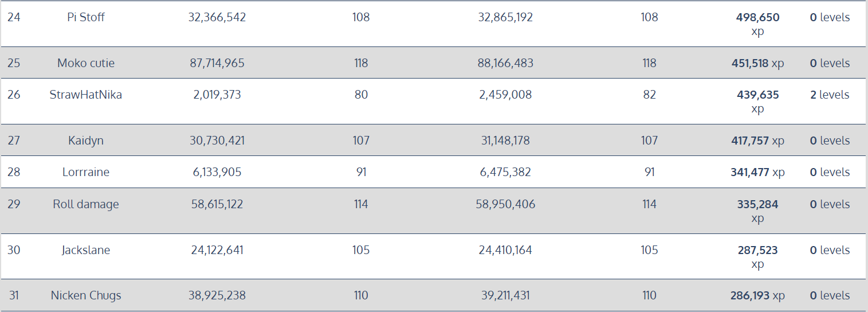Click on player name Kaidyn
The height and width of the screenshot is (312, 868).
pyautogui.click(x=86, y=141)
